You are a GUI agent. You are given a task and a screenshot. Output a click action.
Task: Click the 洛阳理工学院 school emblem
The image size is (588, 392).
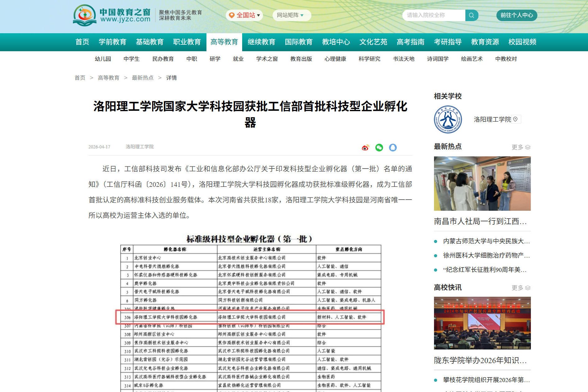click(448, 119)
